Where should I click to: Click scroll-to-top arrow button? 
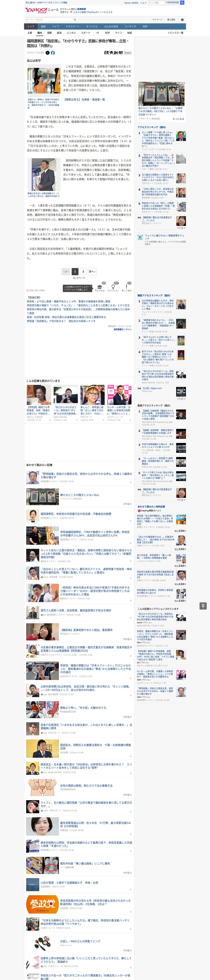coord(203,606)
